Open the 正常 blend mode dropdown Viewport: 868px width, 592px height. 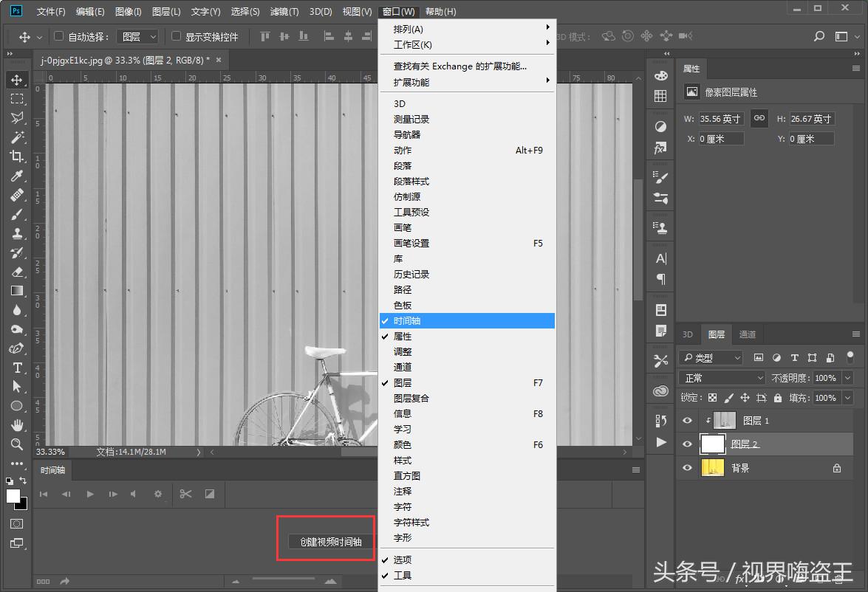tap(722, 377)
